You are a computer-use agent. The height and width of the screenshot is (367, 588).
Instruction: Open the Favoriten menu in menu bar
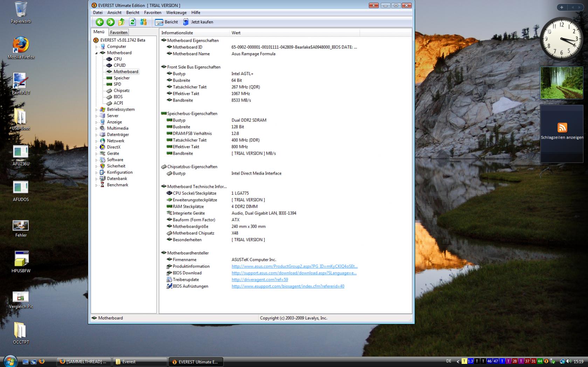tap(153, 13)
